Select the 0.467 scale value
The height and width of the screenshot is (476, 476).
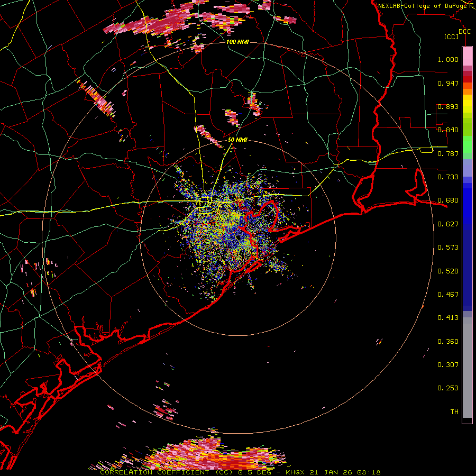click(x=448, y=295)
